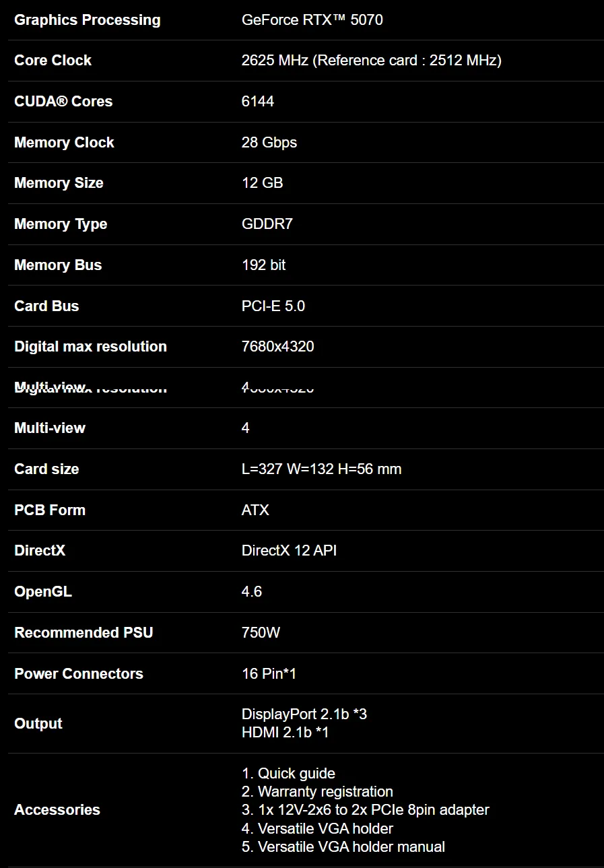This screenshot has width=604, height=868.
Task: Select the 7680x4320 max resolution value
Action: tap(278, 347)
